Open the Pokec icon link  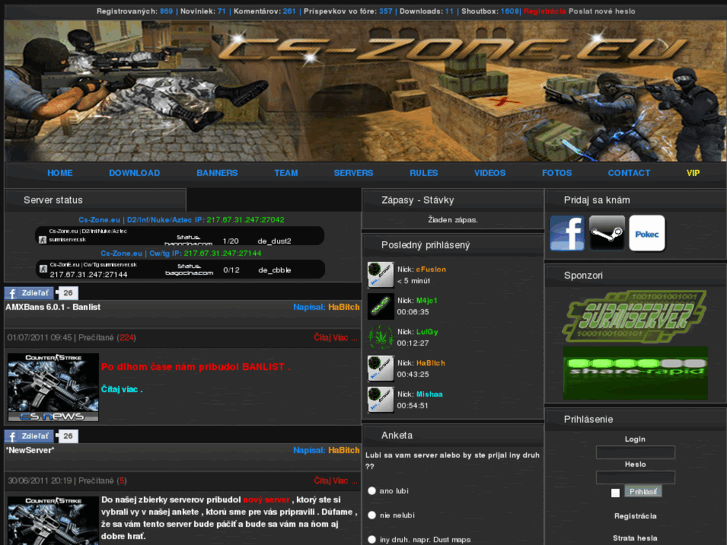coord(647,233)
